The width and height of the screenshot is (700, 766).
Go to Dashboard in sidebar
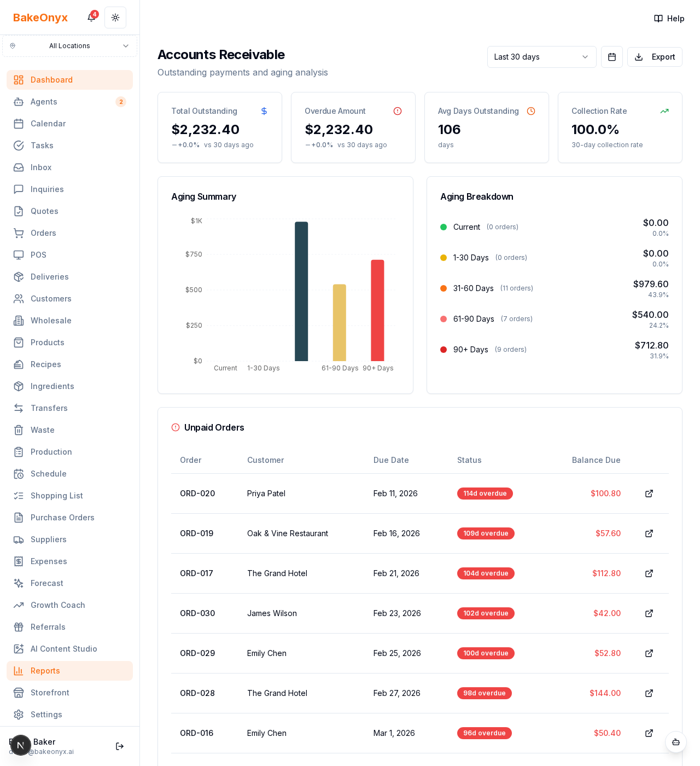pyautogui.click(x=69, y=80)
